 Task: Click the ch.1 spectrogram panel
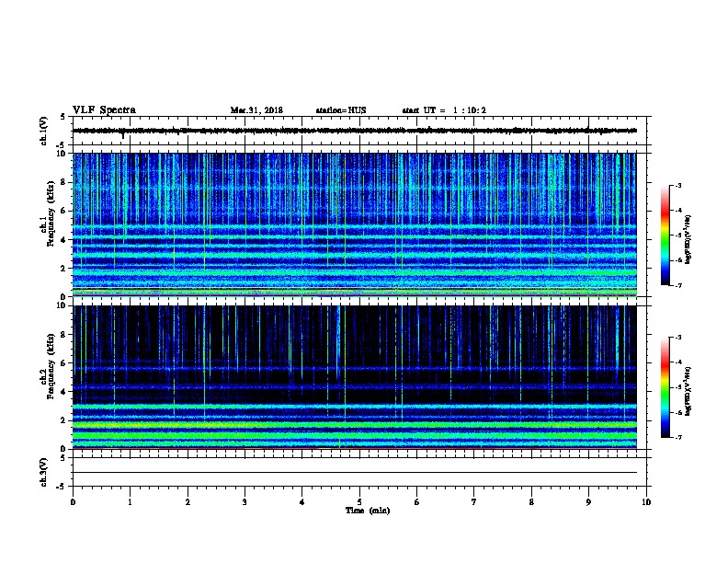[355, 224]
